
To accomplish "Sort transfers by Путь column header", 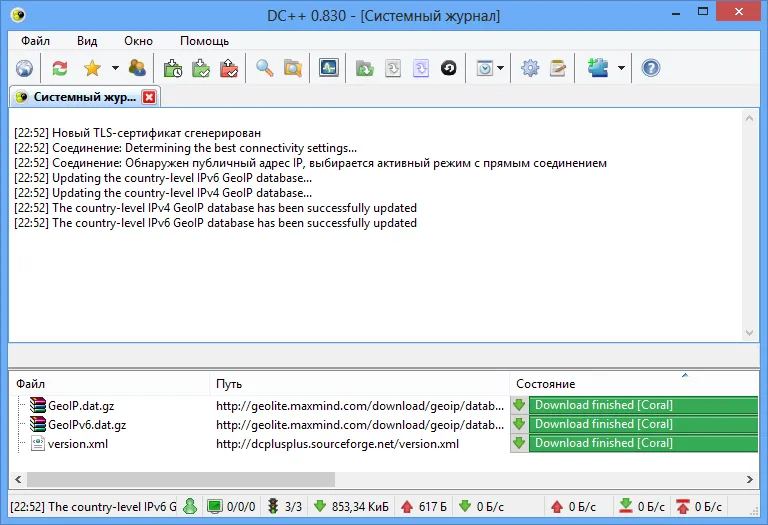I will (x=360, y=383).
